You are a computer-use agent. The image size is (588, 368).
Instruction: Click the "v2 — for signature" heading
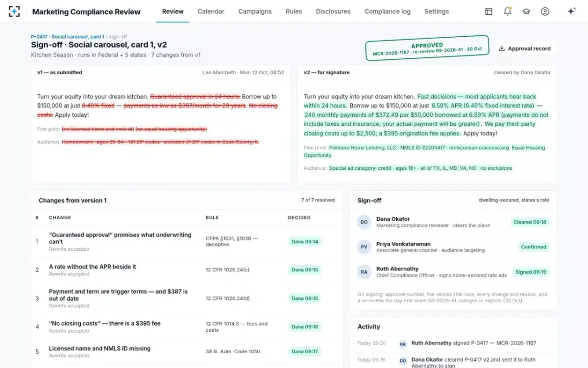[x=326, y=72]
